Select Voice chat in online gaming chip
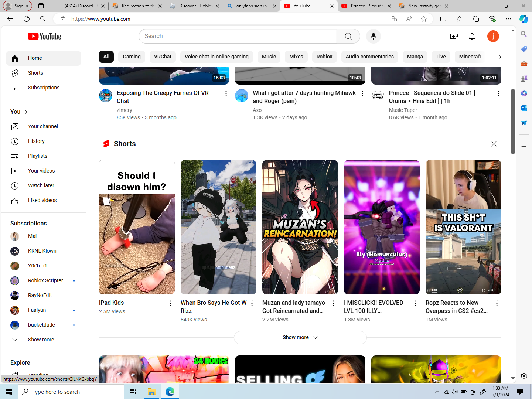 coord(216,57)
